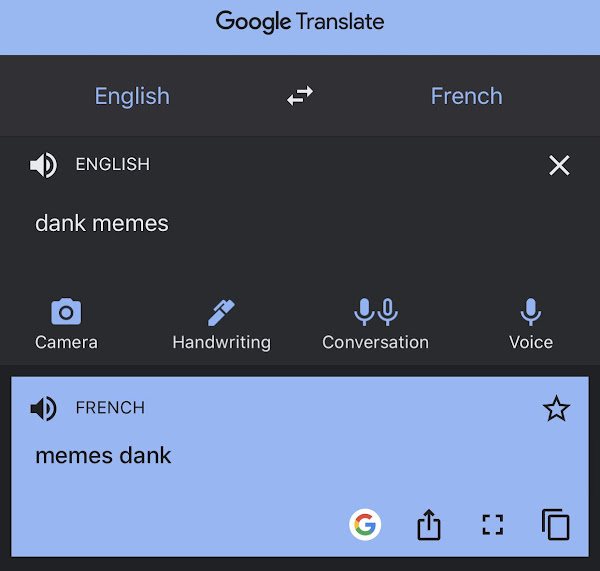
Task: Click the ENGLISH source label
Action: tap(112, 165)
